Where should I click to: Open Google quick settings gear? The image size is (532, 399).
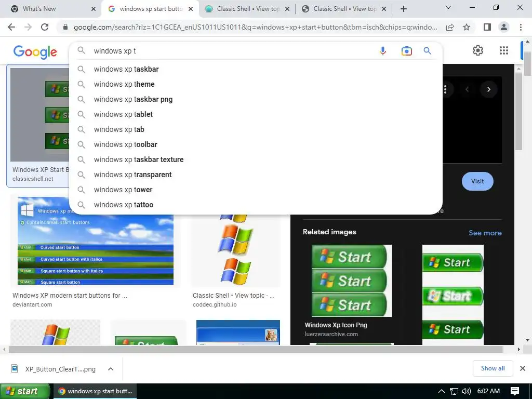pos(478,50)
